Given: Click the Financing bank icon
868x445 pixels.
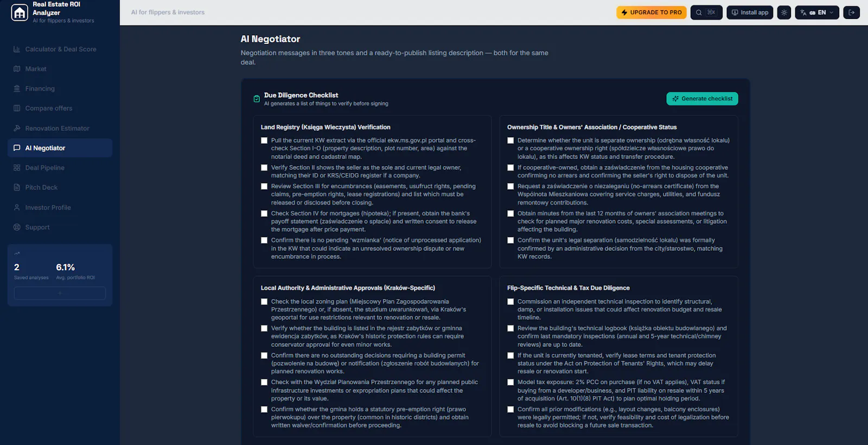Looking at the screenshot, I should pos(17,88).
